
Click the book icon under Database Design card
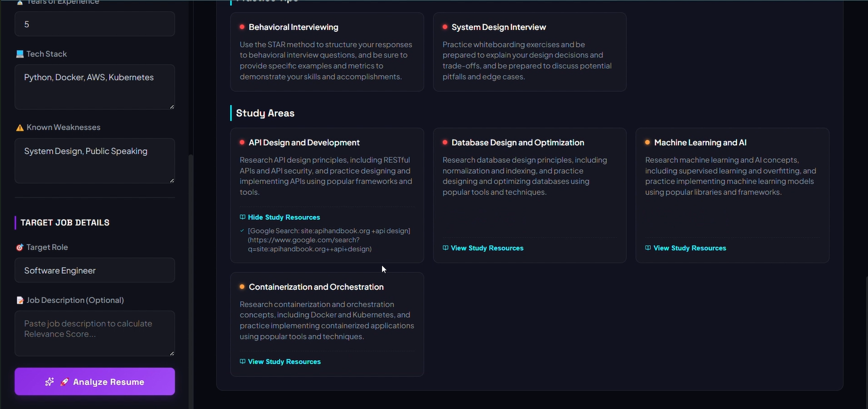pyautogui.click(x=446, y=248)
